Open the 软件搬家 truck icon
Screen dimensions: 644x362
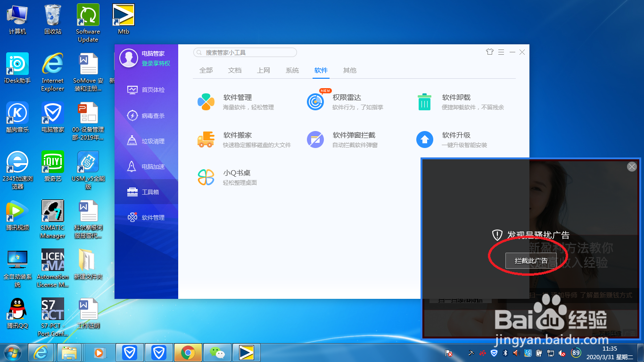coord(206,140)
